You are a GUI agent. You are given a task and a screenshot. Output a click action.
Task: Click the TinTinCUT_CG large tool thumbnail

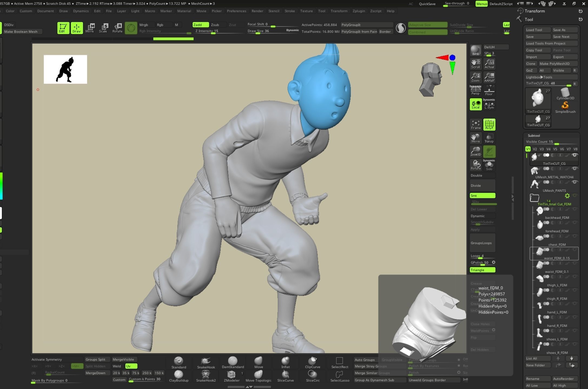click(538, 101)
